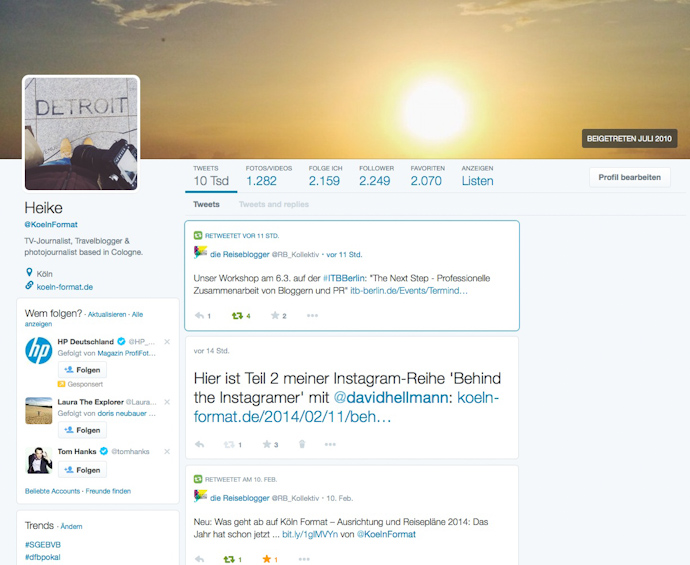
Task: Click Aktualisieren in Wem folgen
Action: pos(107,315)
